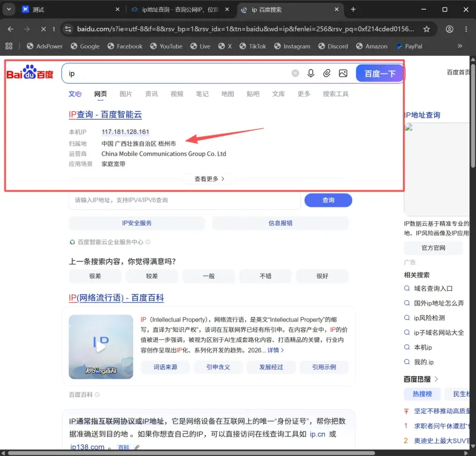This screenshot has width=476, height=456.
Task: Go to 贴吧 tab
Action: [253, 94]
